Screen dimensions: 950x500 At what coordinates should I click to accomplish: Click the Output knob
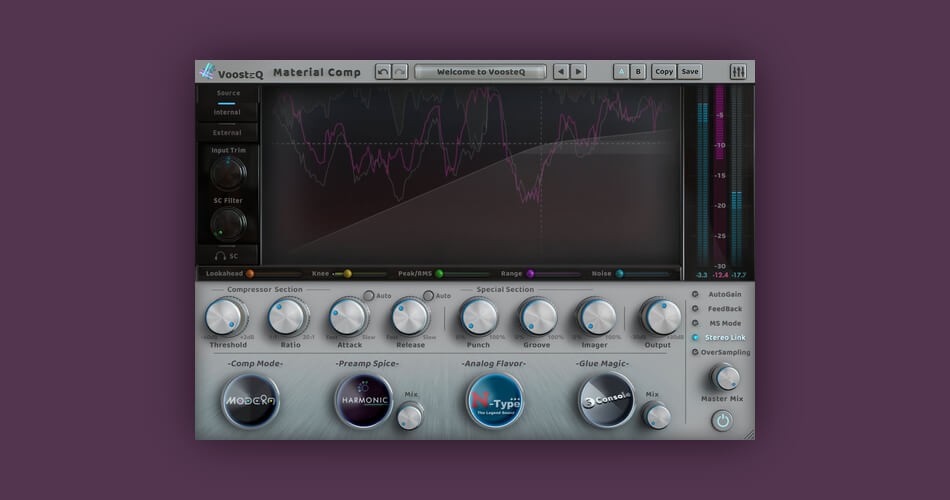660,317
